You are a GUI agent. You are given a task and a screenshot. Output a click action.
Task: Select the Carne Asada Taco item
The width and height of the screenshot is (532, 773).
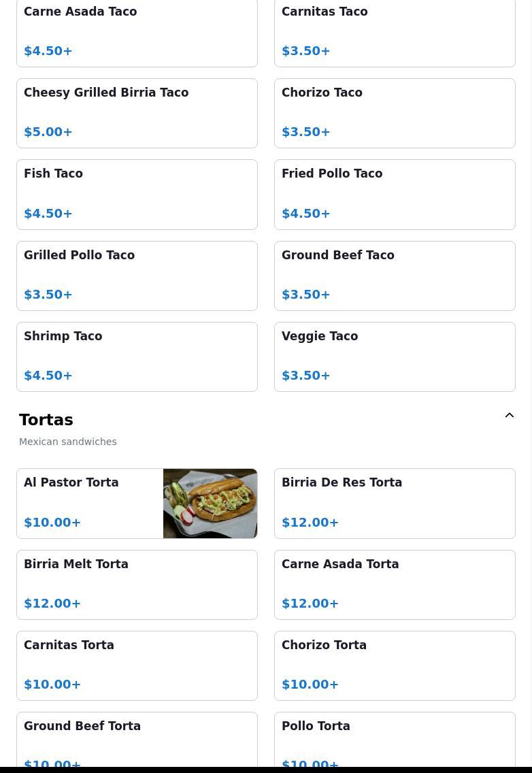tap(137, 33)
